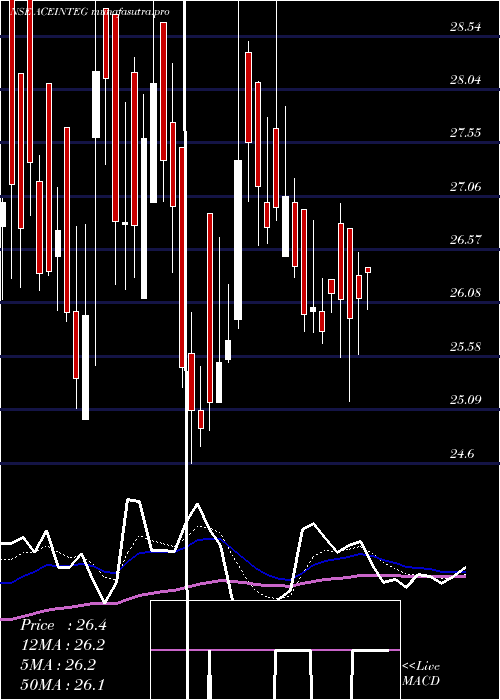The image size is (500, 700).
Task: Click the last small red candlestick on the right
Action: click(x=368, y=270)
